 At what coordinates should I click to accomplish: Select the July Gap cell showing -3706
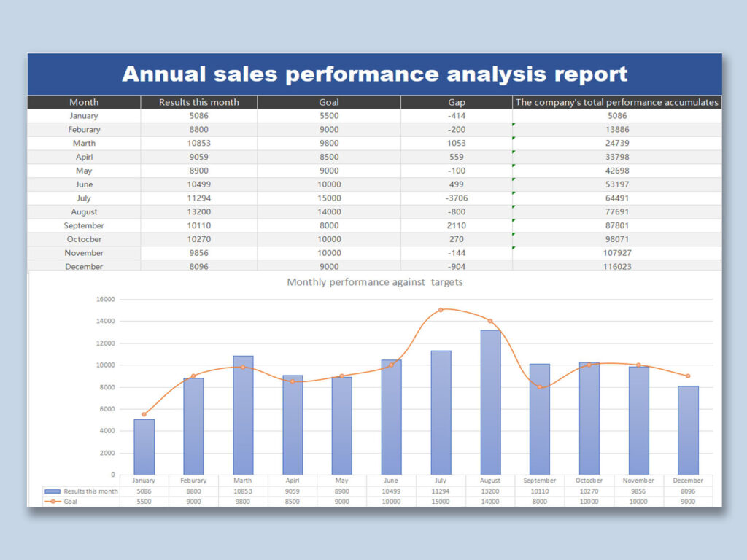pos(456,198)
